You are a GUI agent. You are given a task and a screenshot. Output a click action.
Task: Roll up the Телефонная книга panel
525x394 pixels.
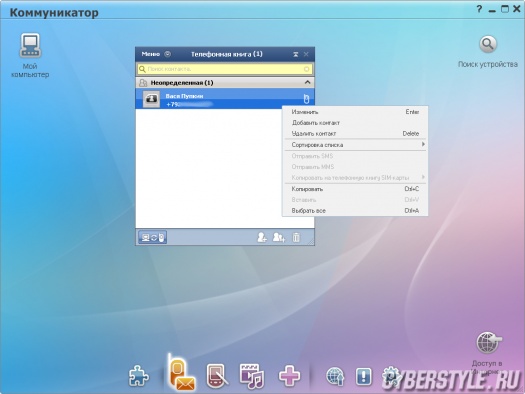[296, 54]
